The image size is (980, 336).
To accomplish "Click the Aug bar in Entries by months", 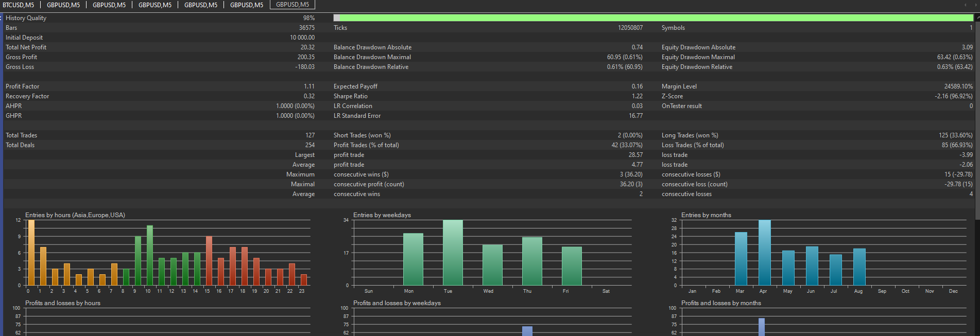I will 859,267.
